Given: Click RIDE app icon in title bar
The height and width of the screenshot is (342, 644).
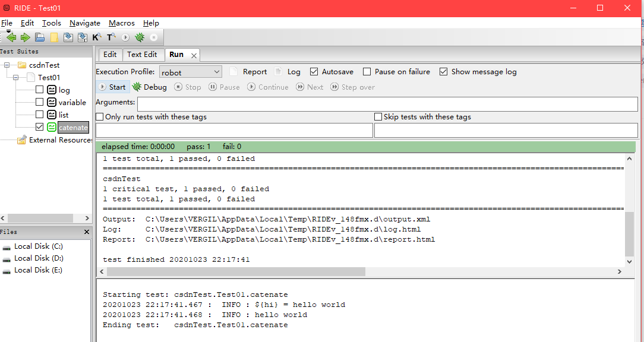Looking at the screenshot, I should (7, 8).
